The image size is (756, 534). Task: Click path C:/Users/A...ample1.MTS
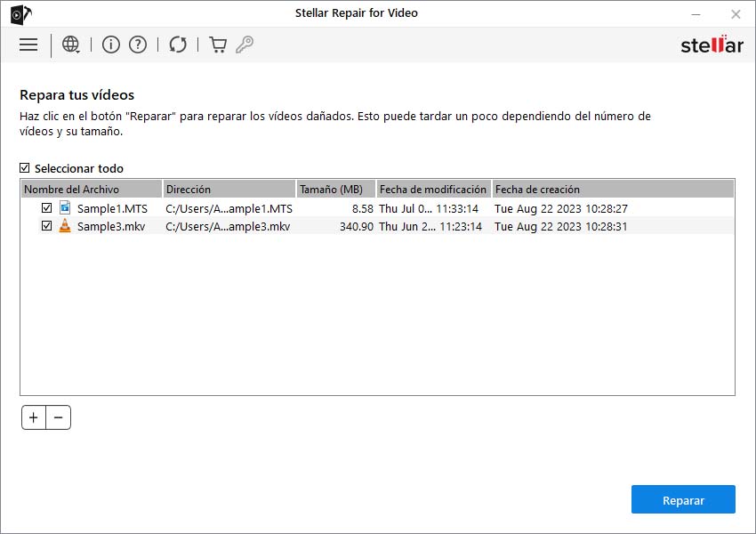[229, 208]
